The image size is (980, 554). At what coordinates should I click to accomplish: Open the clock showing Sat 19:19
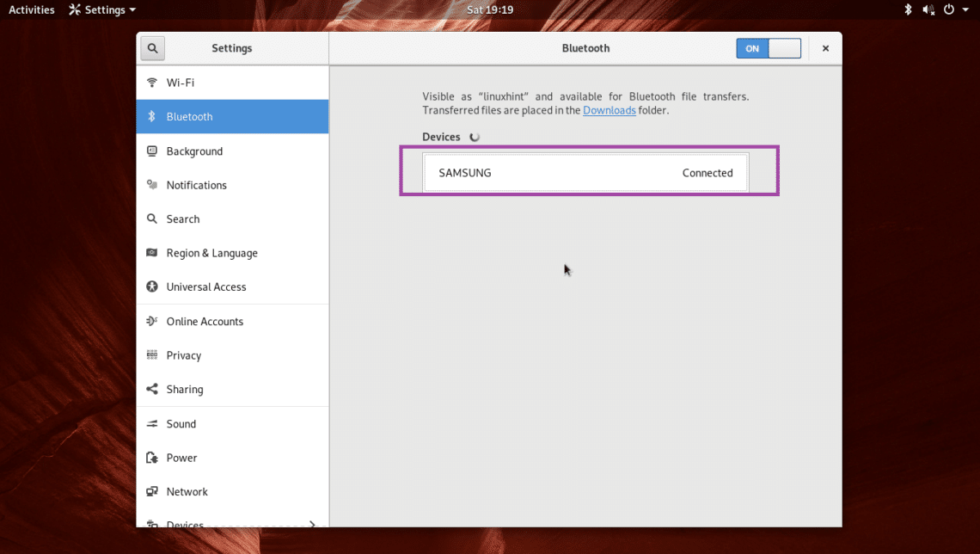pyautogui.click(x=489, y=9)
